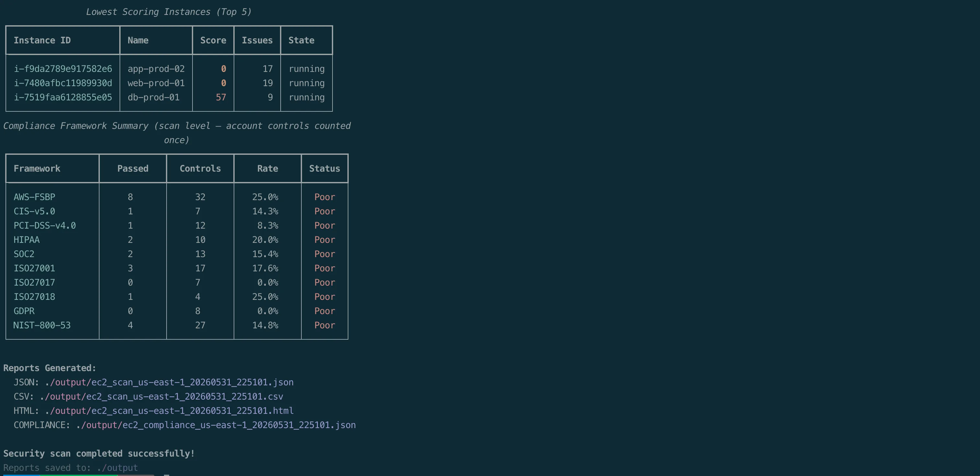980x476 pixels.
Task: Click the Controls column header
Action: (200, 168)
